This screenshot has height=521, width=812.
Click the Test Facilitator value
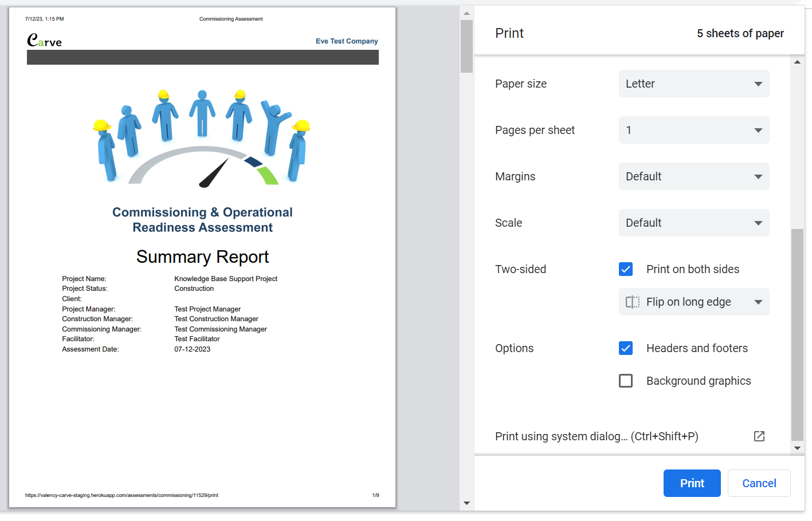click(x=197, y=339)
